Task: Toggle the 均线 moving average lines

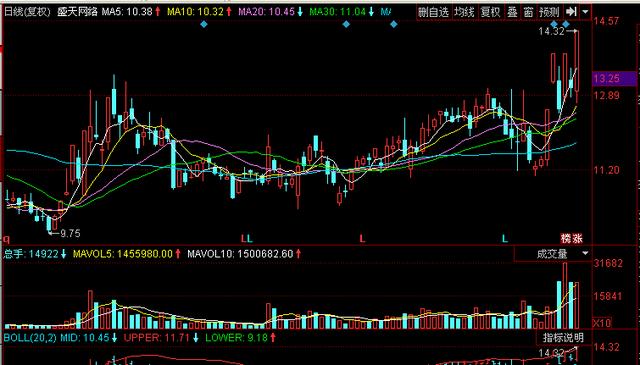Action: point(464,12)
